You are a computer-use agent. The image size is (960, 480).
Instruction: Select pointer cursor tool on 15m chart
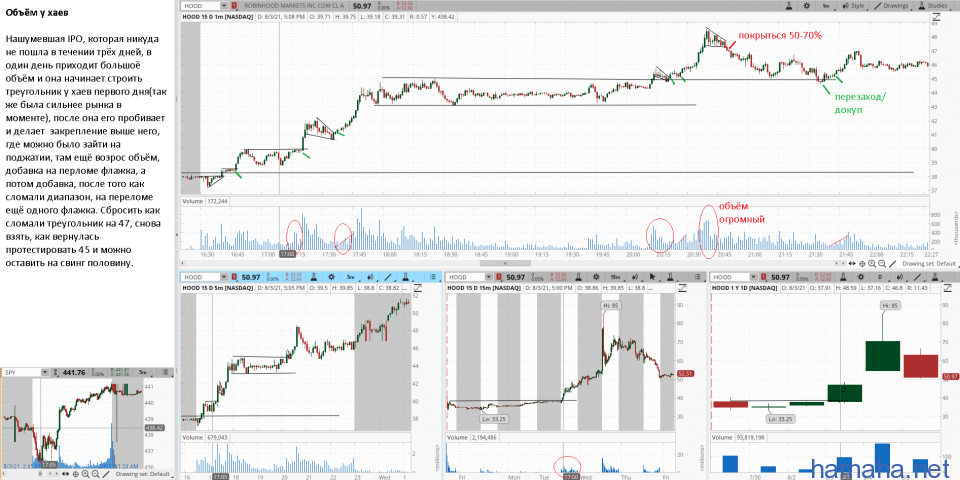point(653,277)
